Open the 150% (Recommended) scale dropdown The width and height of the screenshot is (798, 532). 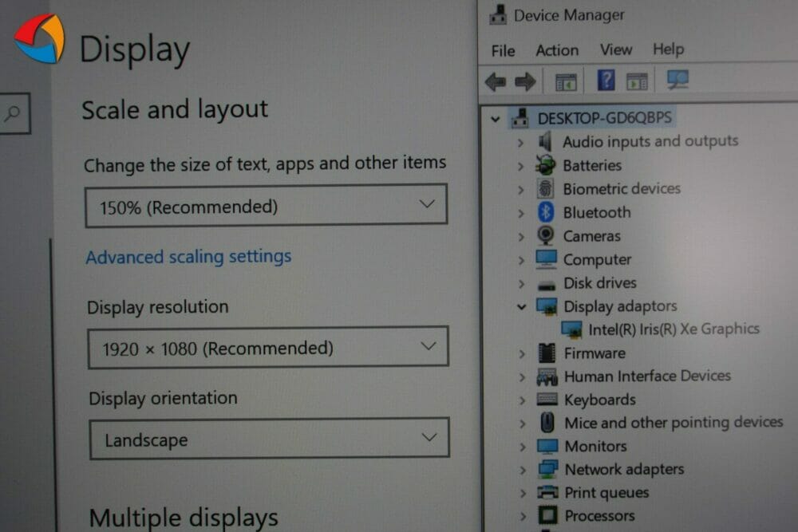click(x=267, y=206)
